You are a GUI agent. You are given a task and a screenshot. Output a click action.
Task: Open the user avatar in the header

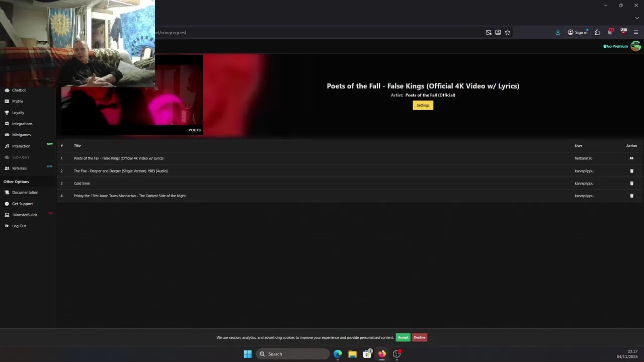click(636, 46)
